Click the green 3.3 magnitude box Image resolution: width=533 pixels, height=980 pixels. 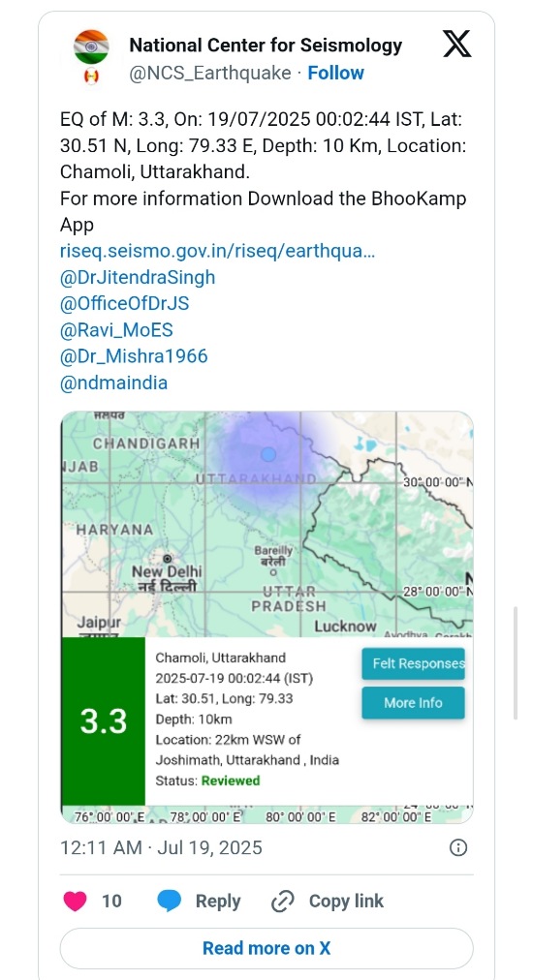coord(104,721)
